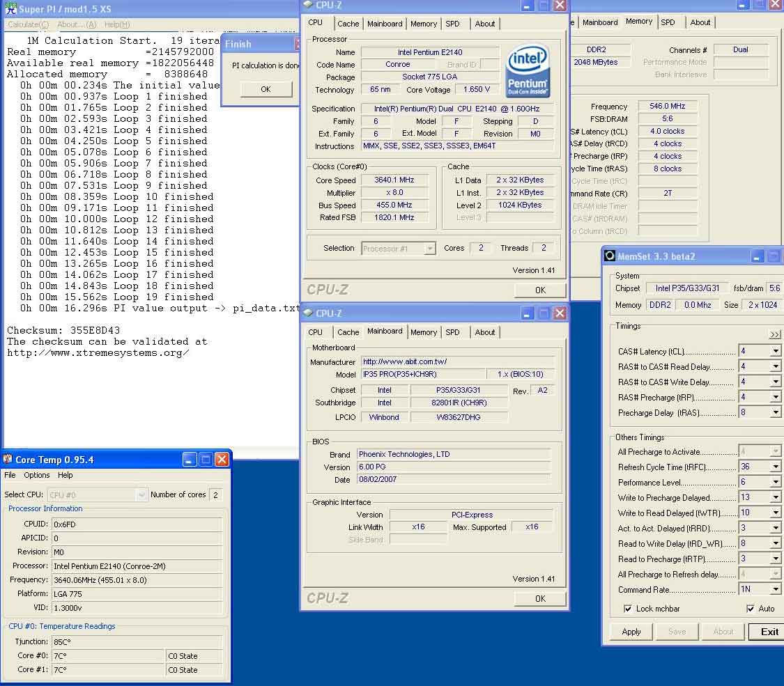The image size is (784, 686).
Task: Open the File menu in Core Temp
Action: (10, 475)
